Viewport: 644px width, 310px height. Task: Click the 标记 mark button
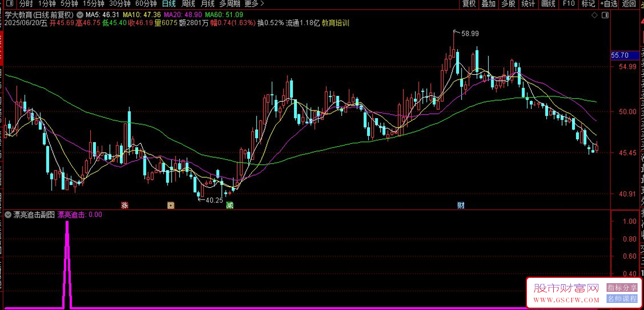pyautogui.click(x=588, y=4)
